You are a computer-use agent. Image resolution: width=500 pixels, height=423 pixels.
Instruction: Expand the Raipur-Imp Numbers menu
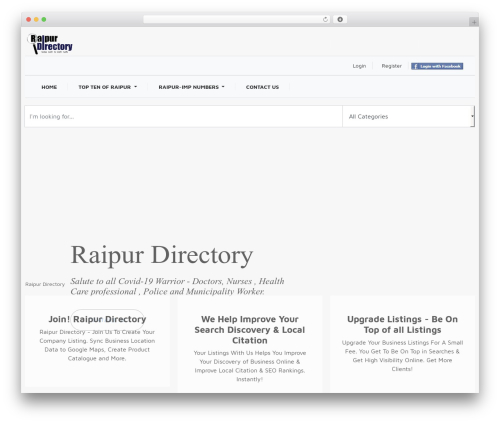click(x=191, y=87)
